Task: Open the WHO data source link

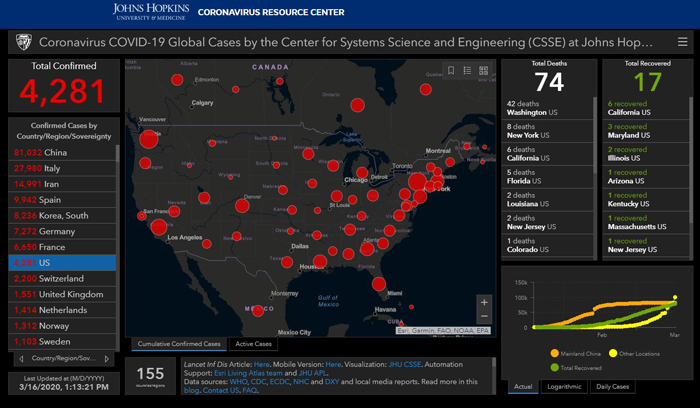Action: pos(238,382)
